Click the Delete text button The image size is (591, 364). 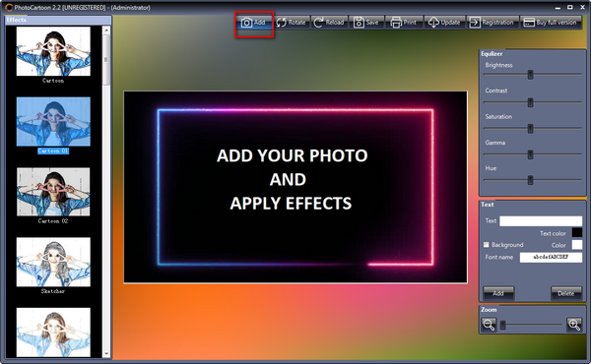point(565,293)
